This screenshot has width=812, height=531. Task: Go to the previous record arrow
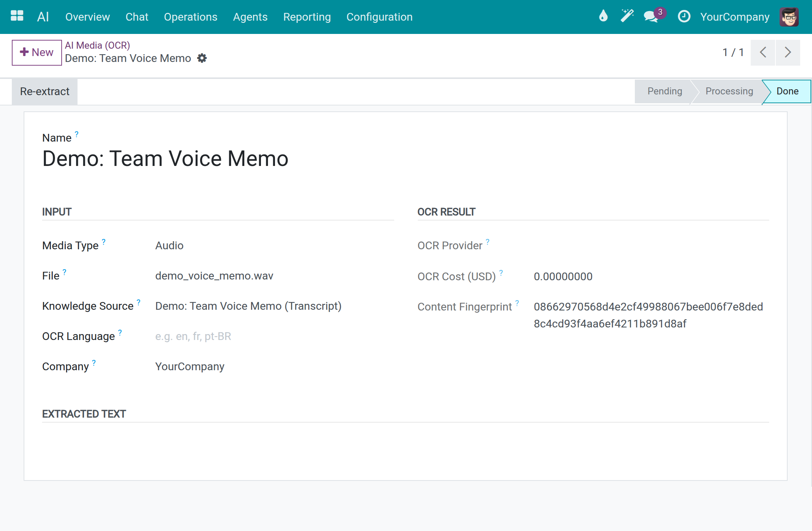click(x=763, y=52)
